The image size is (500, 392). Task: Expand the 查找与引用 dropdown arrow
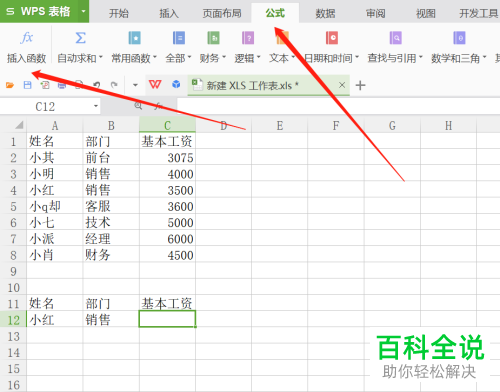pos(421,57)
